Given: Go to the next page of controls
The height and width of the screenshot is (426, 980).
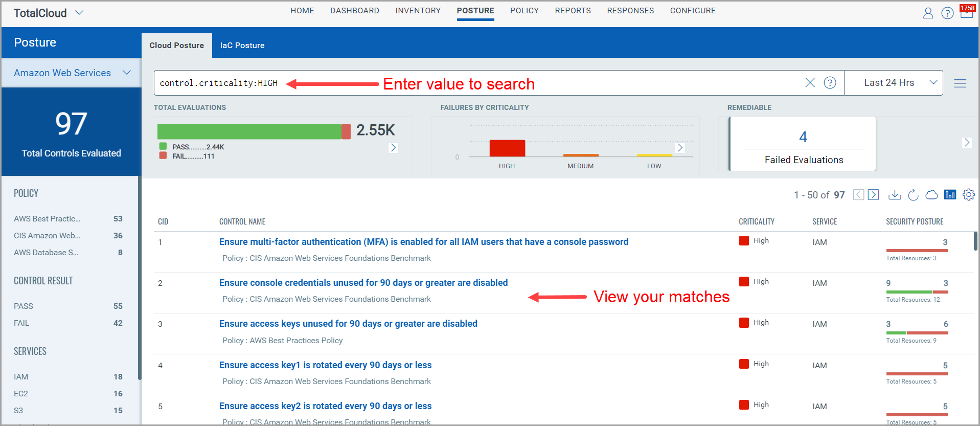Looking at the screenshot, I should (873, 195).
